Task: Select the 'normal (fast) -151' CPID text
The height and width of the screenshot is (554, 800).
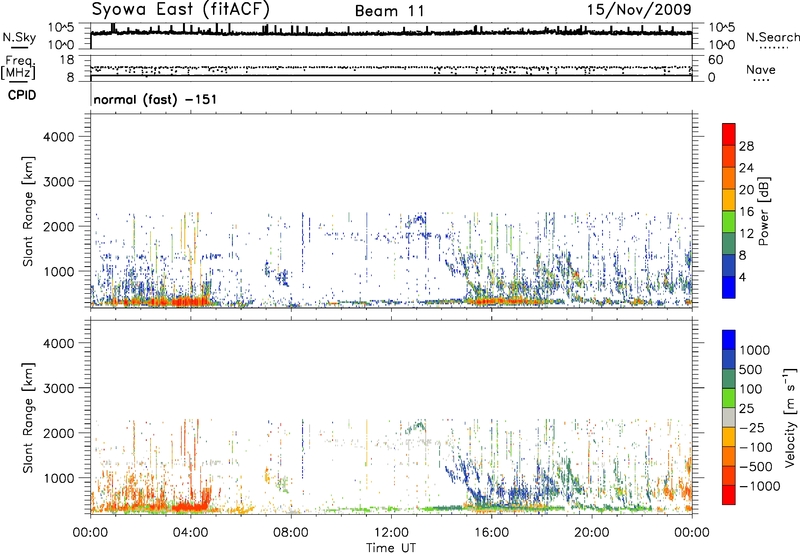Action: click(x=155, y=99)
